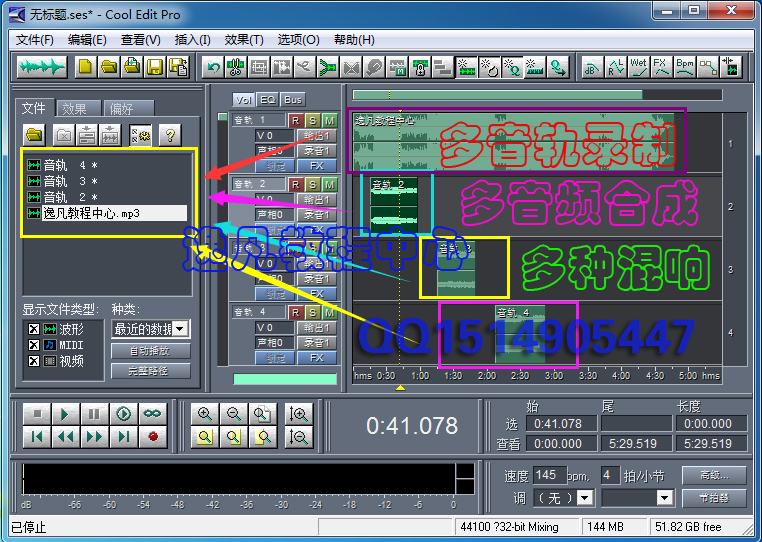Click the 节拍器 metronome button
Screen dimensions: 762x542
714,498
